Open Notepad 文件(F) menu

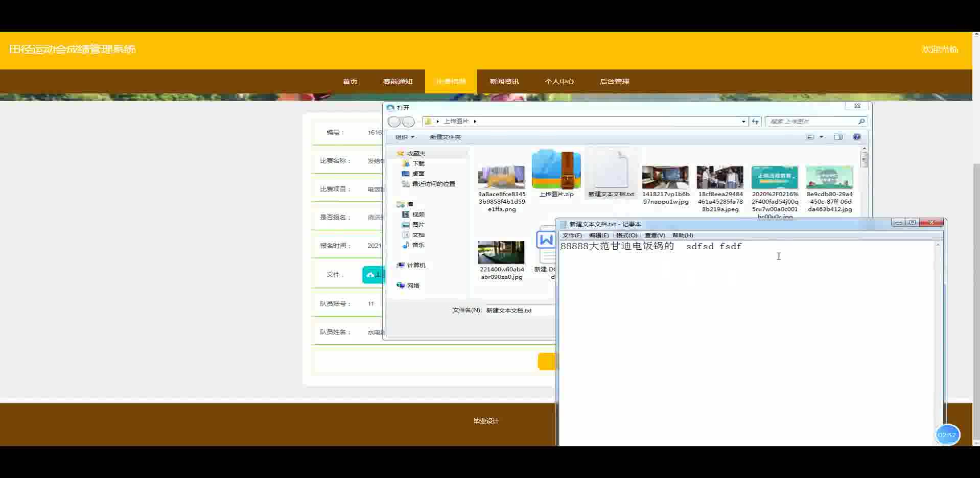click(x=572, y=235)
